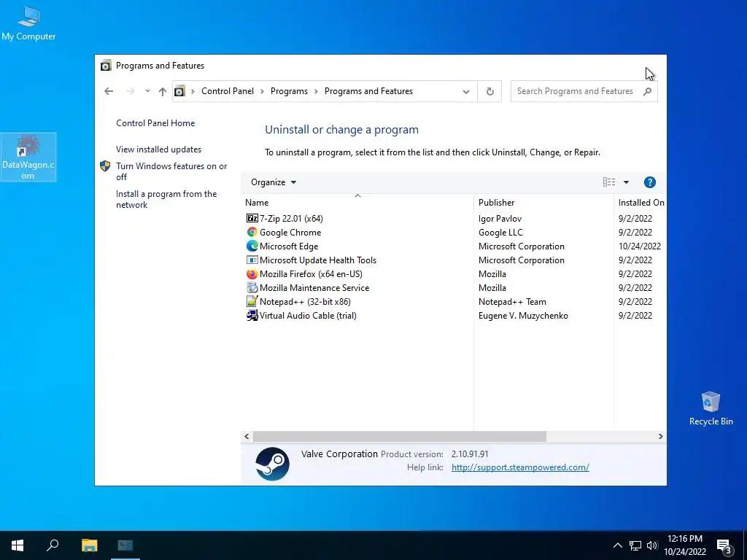Select the DataWagon.com desktop shortcut

click(28, 157)
